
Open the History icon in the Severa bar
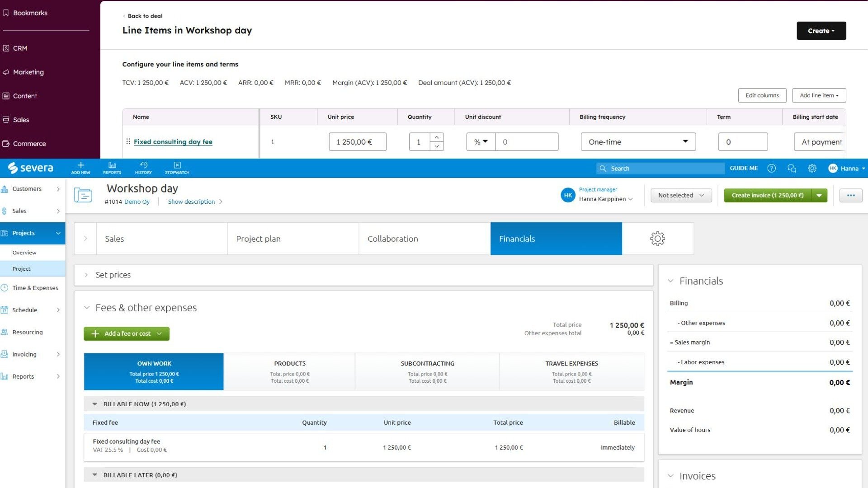(x=143, y=165)
